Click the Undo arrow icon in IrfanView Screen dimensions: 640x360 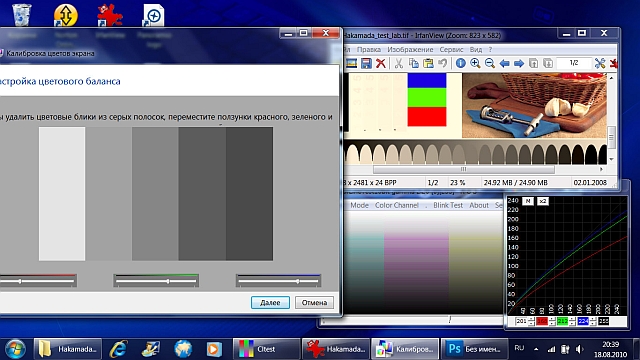pos(442,63)
